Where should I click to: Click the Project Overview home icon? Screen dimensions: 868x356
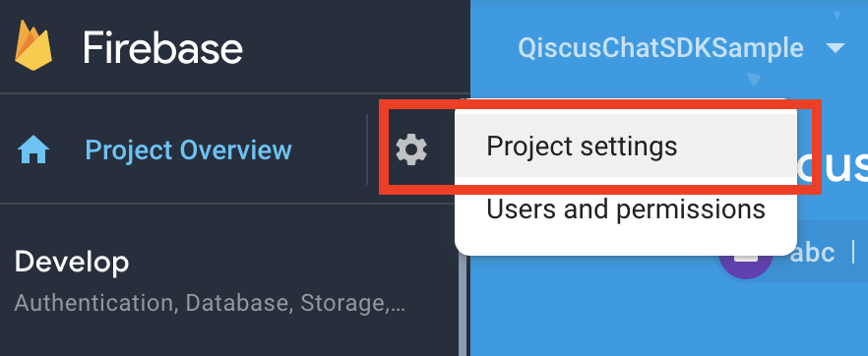pyautogui.click(x=33, y=150)
